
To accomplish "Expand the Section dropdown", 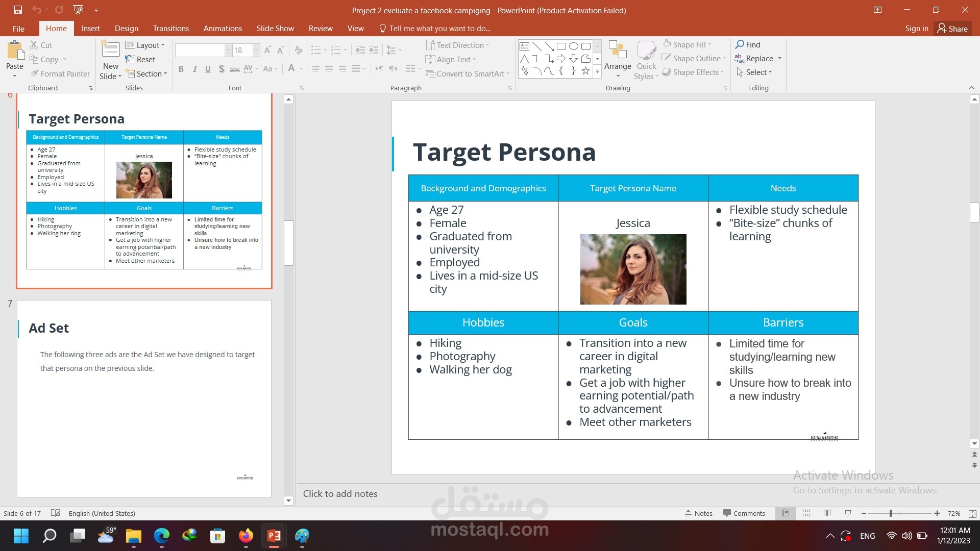I will point(146,73).
